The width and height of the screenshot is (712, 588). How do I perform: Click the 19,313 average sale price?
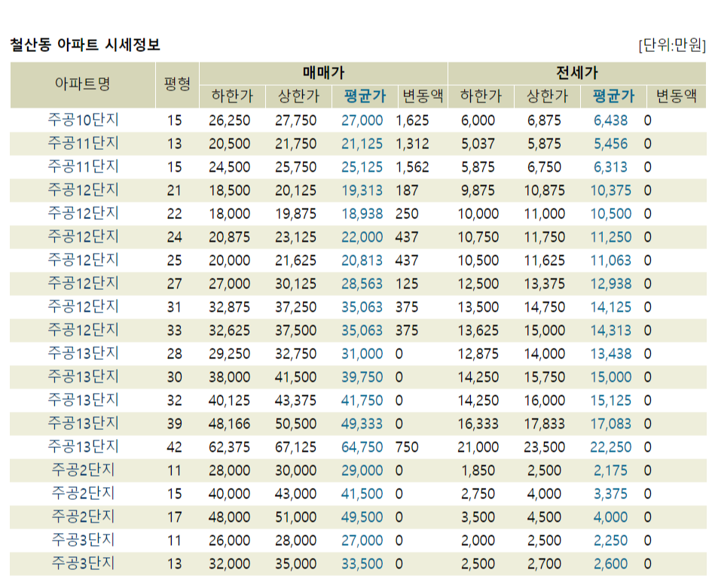coord(362,190)
